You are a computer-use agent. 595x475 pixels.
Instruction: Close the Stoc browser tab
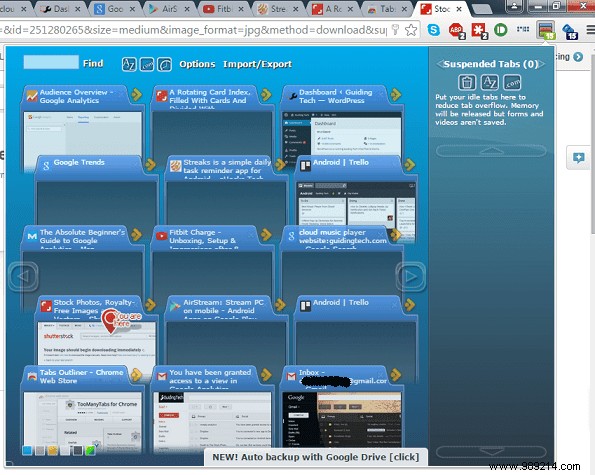pos(459,9)
